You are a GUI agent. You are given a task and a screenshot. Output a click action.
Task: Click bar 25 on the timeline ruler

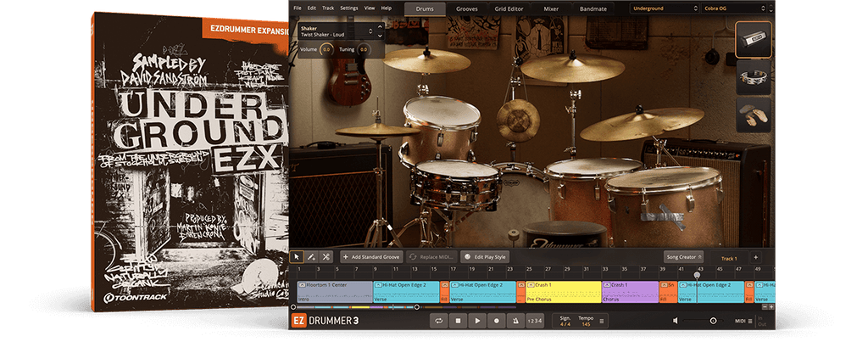(528, 269)
